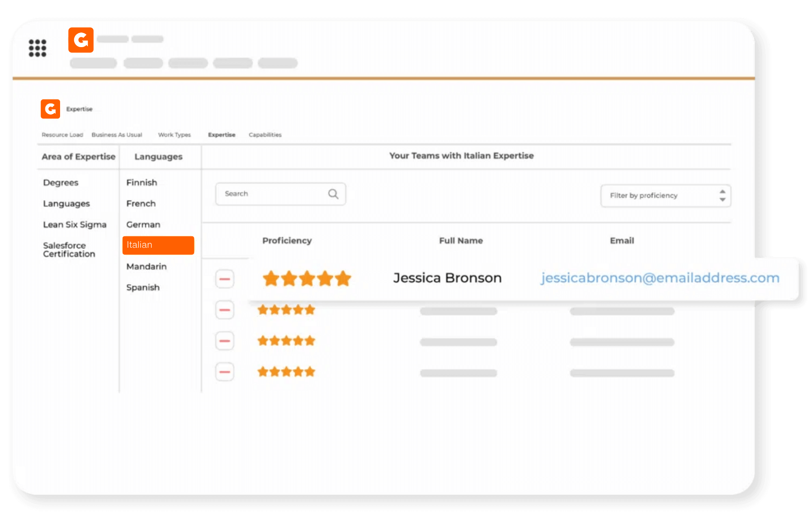Click into the Search input field
This screenshot has height=528, width=812.
pos(281,194)
